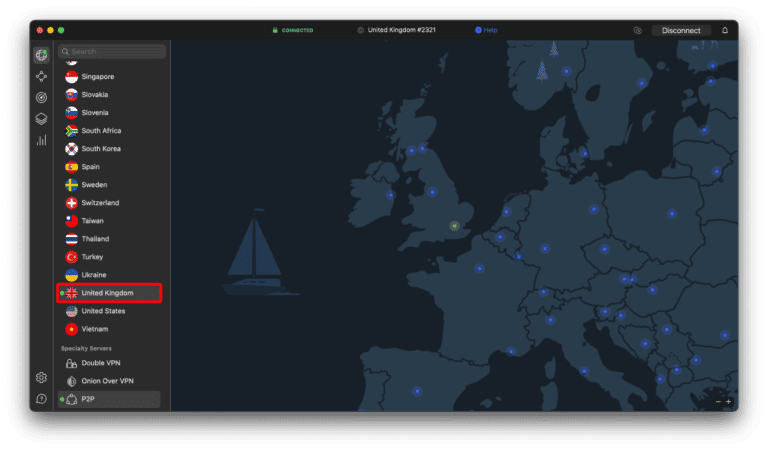Open the settings gear icon
The height and width of the screenshot is (451, 768).
pyautogui.click(x=41, y=378)
